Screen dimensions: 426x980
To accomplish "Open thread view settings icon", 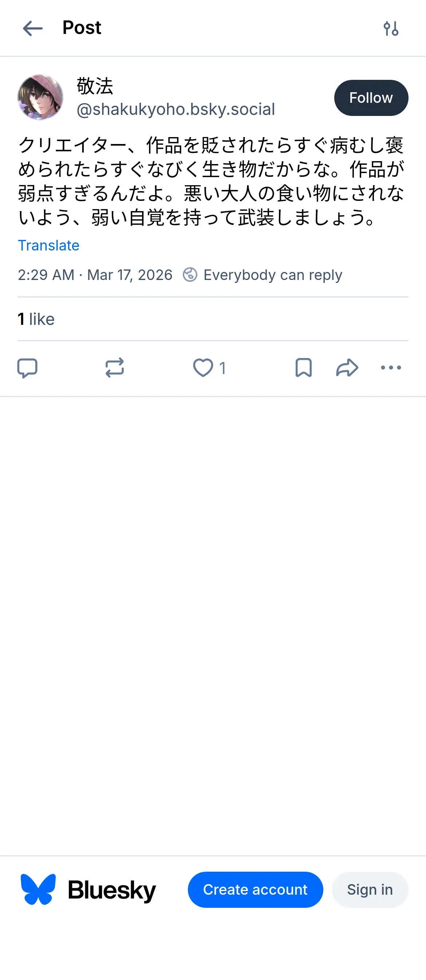I will 391,28.
